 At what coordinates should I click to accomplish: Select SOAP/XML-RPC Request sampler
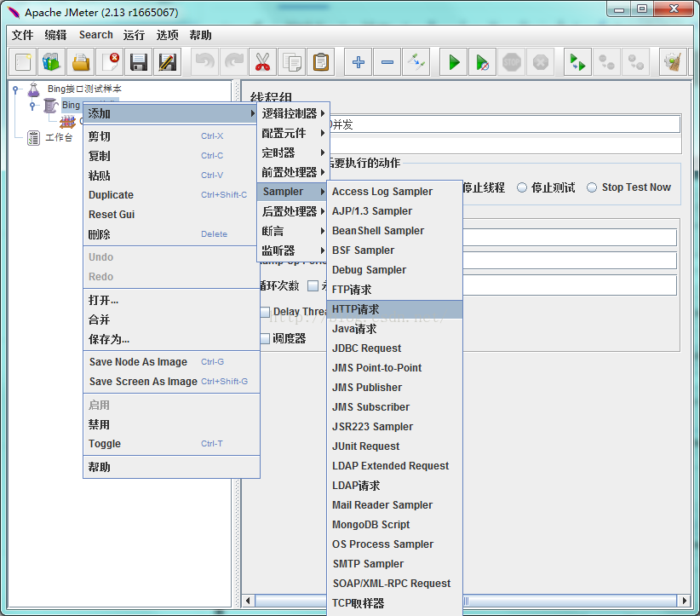(394, 584)
